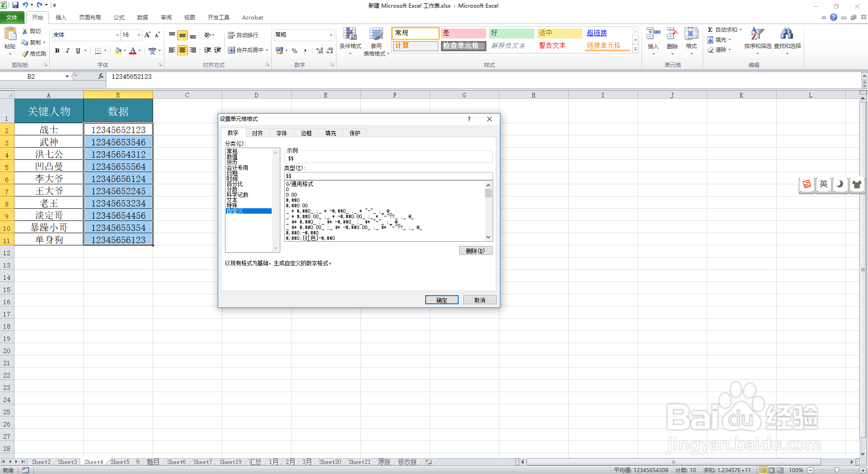
Task: Click the Paste icon in clipboard group
Action: click(10, 34)
